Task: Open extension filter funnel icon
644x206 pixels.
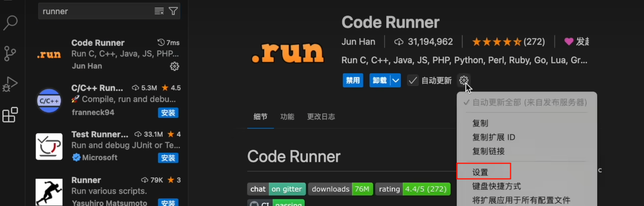Action: (x=173, y=11)
